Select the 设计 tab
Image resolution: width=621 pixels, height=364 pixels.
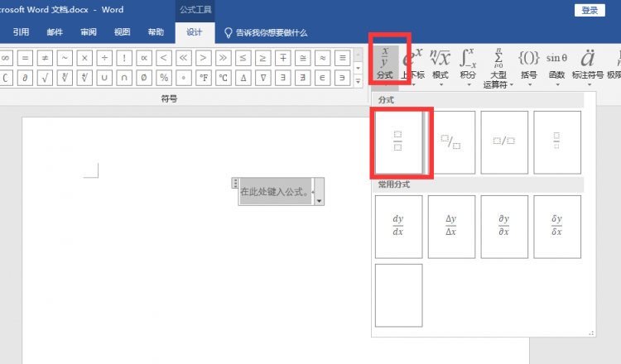tap(195, 32)
